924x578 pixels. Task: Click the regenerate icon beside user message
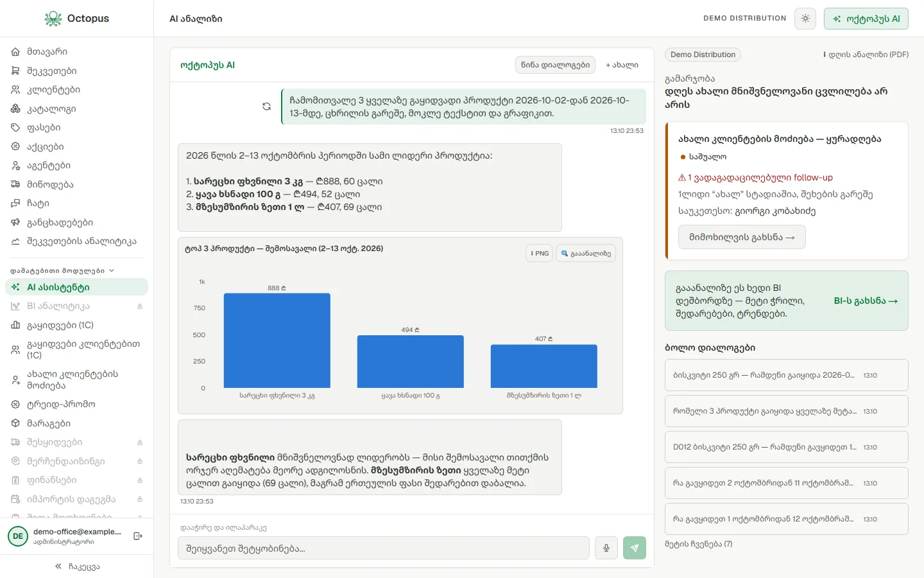(x=266, y=107)
